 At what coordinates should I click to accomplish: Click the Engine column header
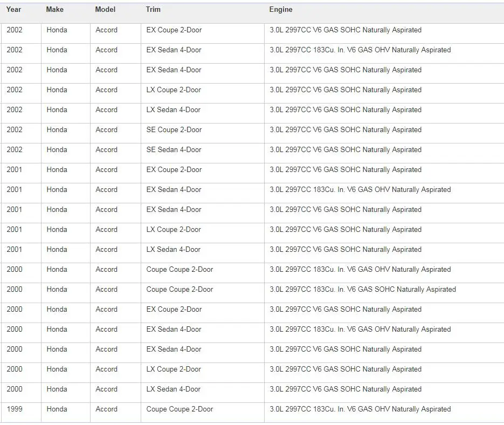(x=281, y=9)
